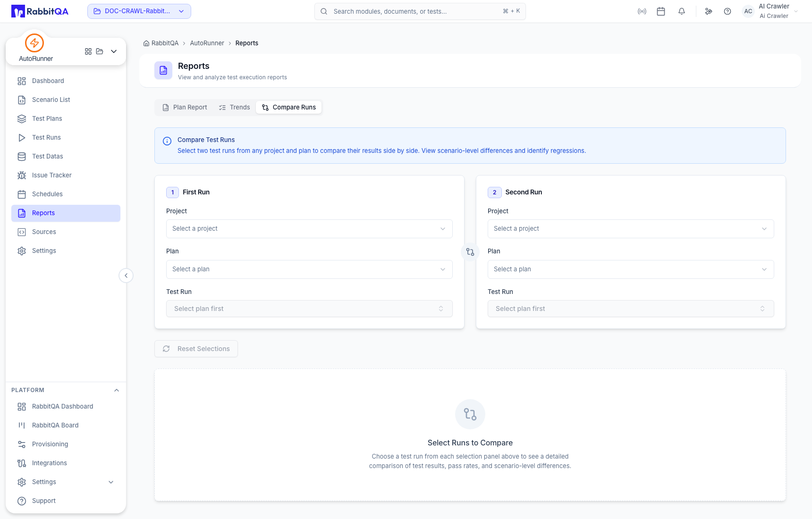The width and height of the screenshot is (812, 519).
Task: Switch to module grid view icon
Action: pos(88,51)
